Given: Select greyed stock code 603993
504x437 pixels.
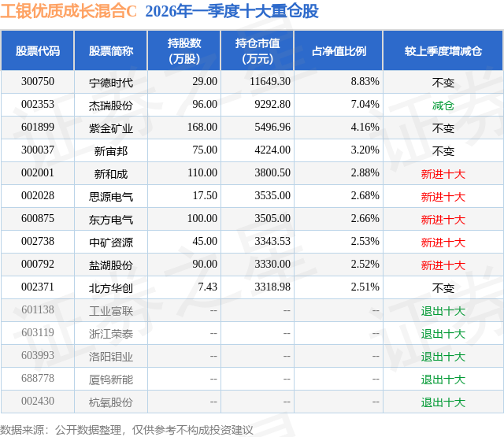Looking at the screenshot, I should point(38,355).
